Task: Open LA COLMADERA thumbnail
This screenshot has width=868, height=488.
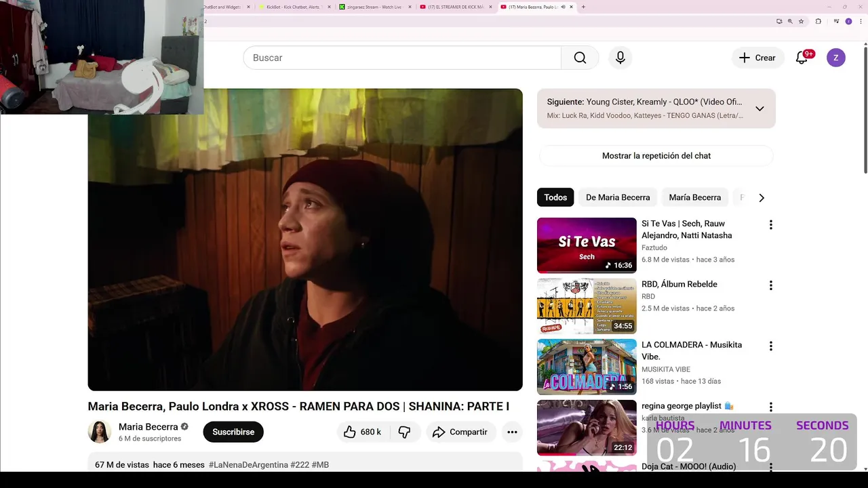Action: (587, 367)
